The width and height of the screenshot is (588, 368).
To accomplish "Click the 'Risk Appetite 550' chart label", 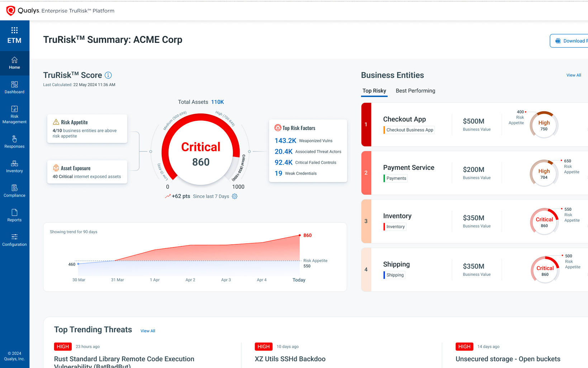I will [x=316, y=263].
